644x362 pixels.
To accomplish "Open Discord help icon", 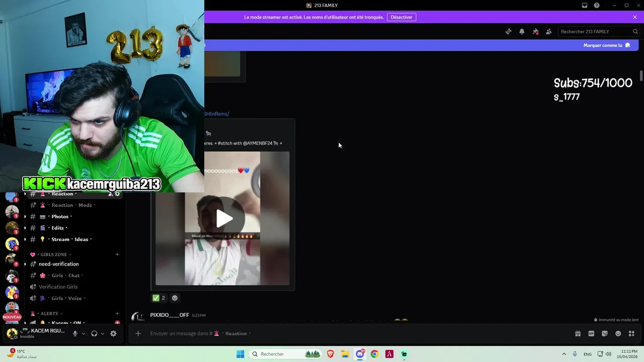I will (x=597, y=6).
